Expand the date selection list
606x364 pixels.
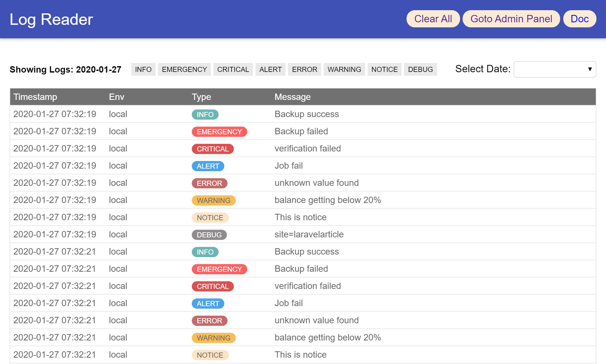coord(554,69)
